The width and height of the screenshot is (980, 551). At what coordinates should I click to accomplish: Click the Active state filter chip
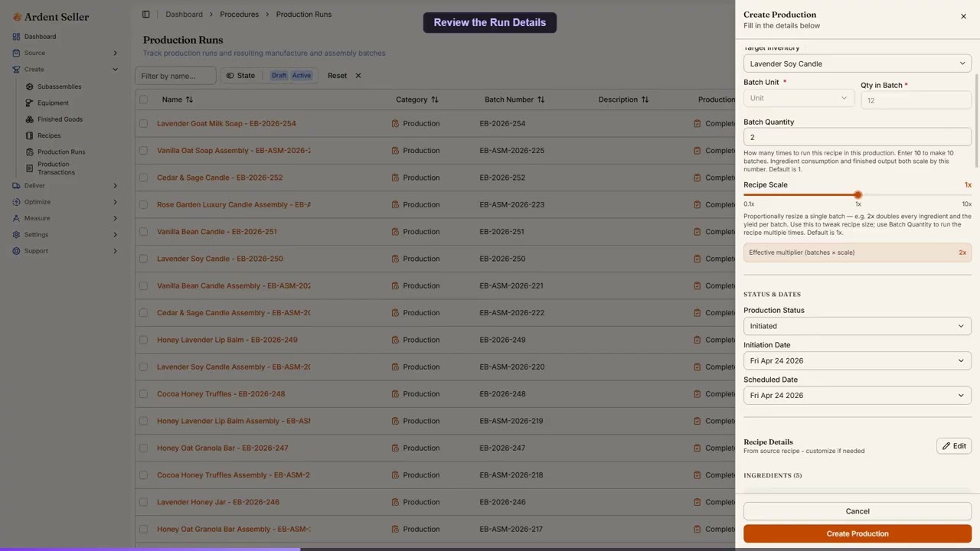pos(302,76)
